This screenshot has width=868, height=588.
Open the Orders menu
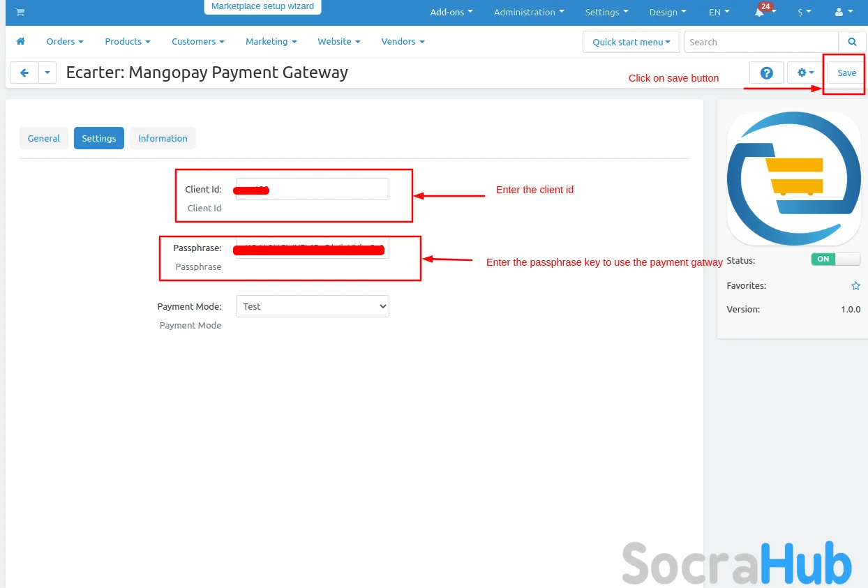coord(65,42)
